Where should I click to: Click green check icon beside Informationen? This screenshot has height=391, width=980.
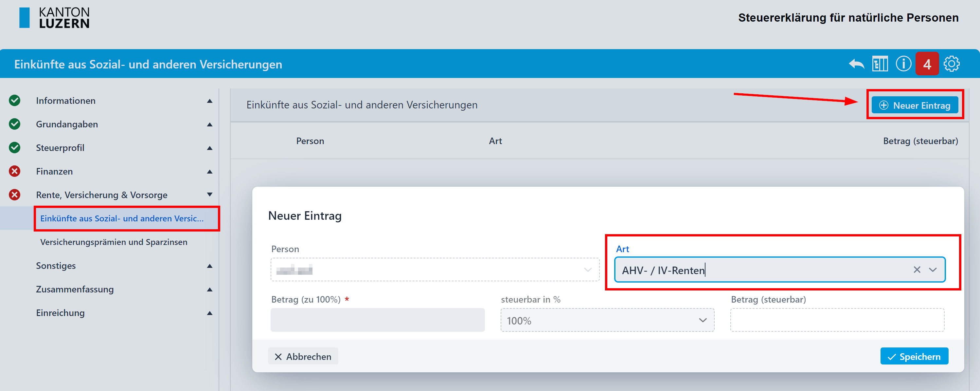[x=14, y=101]
